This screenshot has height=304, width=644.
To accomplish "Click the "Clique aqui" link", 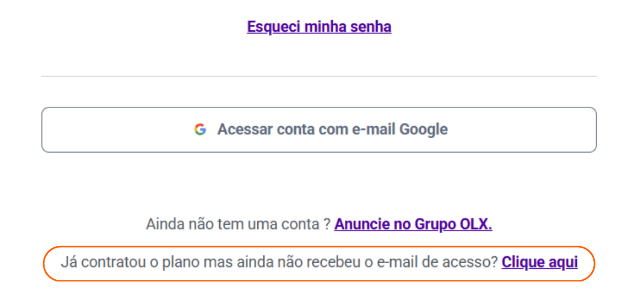I will [x=539, y=262].
